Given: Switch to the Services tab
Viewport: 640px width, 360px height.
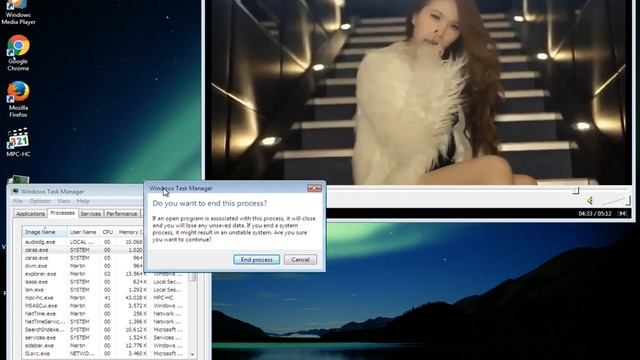Looking at the screenshot, I should point(91,214).
